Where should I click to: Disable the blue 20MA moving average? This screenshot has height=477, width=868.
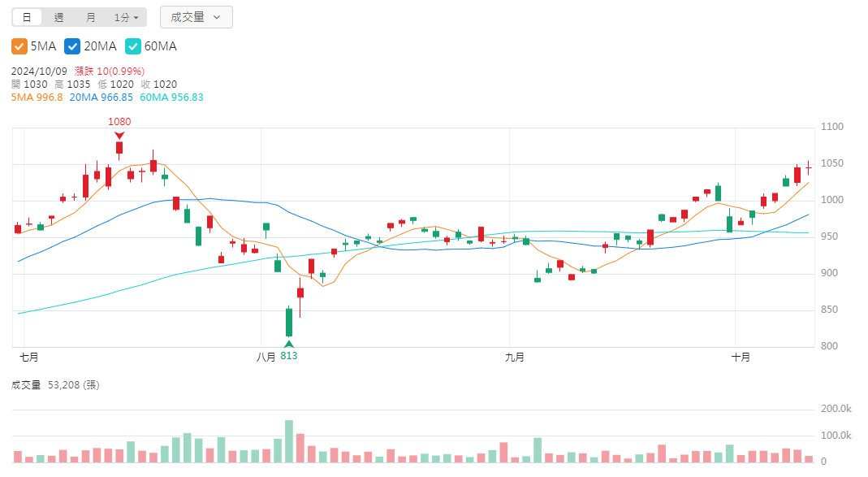coord(71,46)
